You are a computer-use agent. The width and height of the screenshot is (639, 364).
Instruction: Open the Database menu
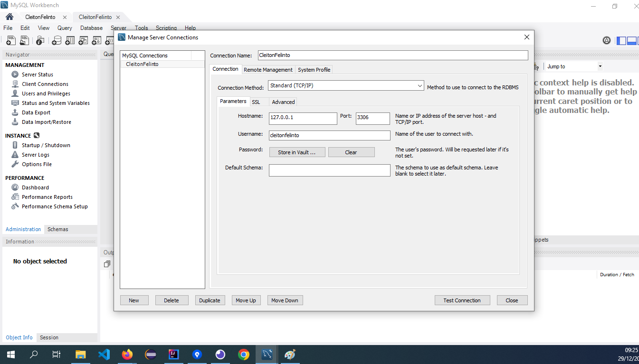[91, 28]
